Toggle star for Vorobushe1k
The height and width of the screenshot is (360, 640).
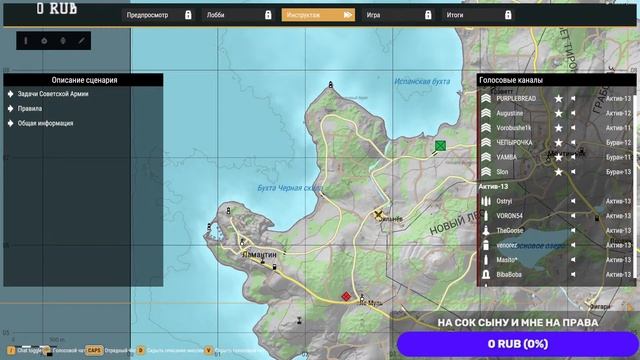[558, 128]
